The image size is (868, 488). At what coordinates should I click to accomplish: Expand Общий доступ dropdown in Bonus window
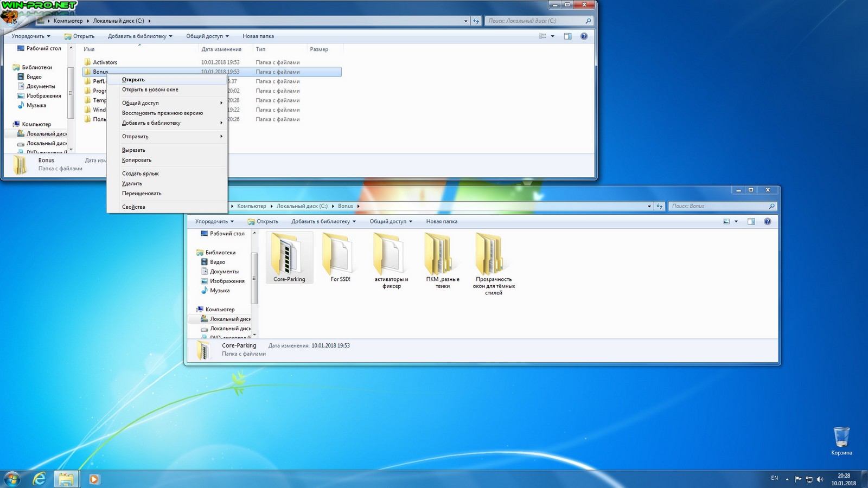(391, 221)
